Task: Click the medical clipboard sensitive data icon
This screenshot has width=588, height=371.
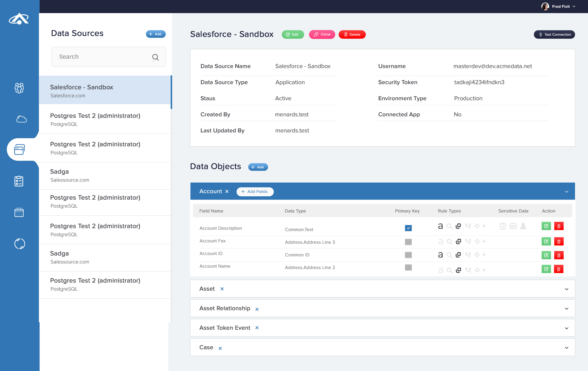Action: [503, 226]
